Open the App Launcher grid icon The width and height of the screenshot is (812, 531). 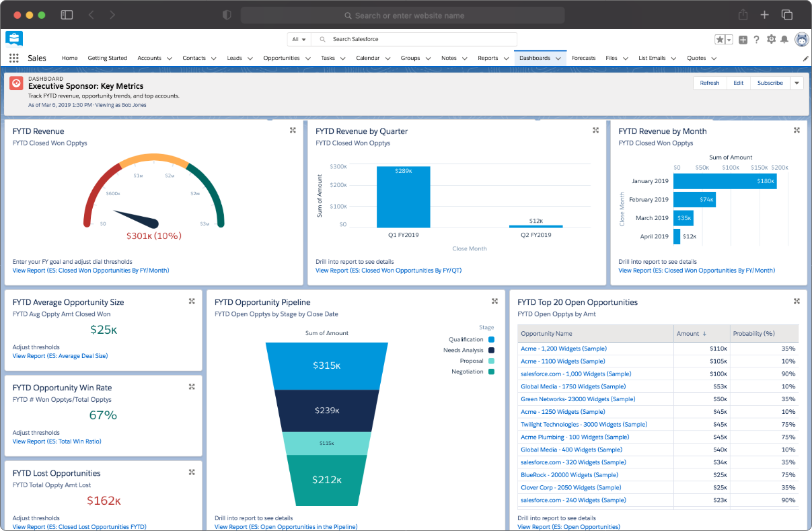point(14,58)
